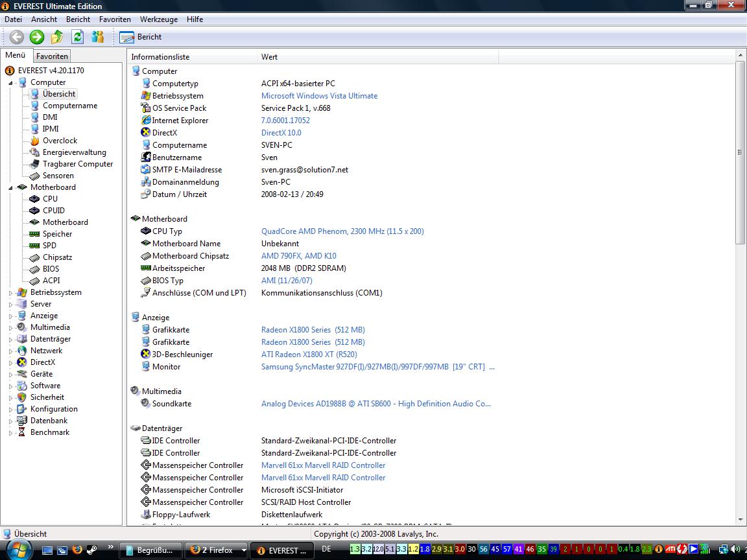The image size is (747, 560).
Task: Open the DirectX 10.0 link
Action: tap(281, 133)
